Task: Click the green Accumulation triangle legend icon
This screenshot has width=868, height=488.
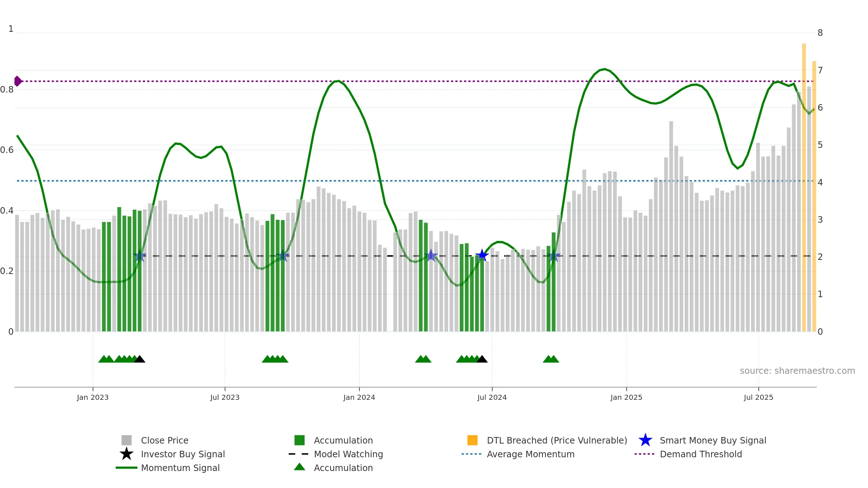Action: tap(299, 467)
